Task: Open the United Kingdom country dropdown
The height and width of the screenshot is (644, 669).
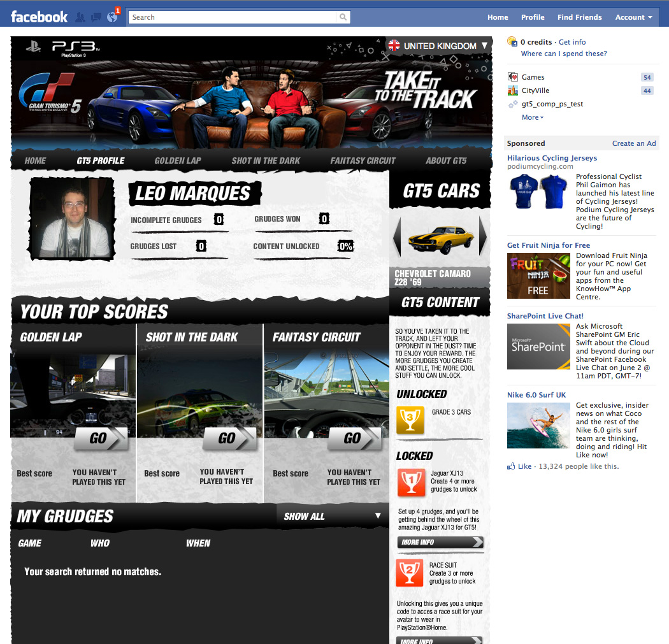Action: click(438, 46)
